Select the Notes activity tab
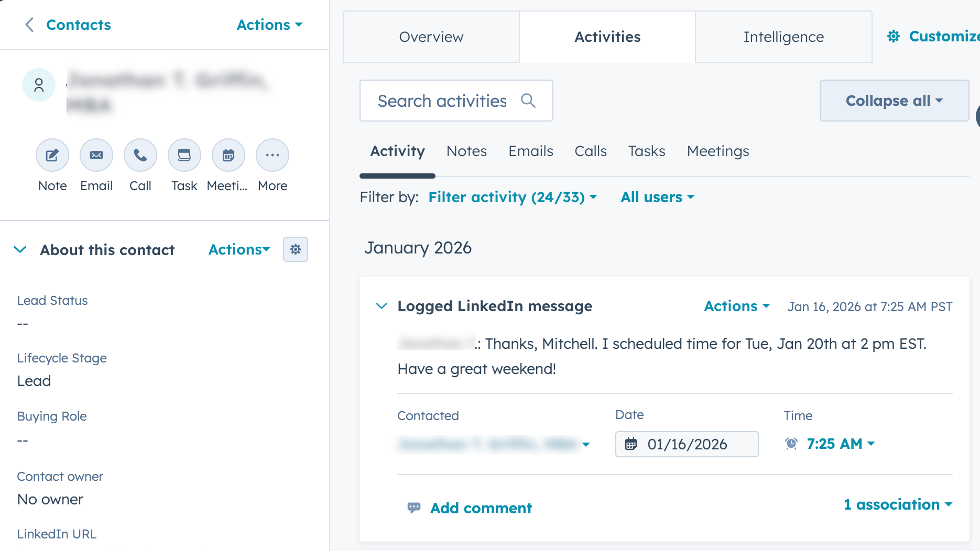The height and width of the screenshot is (551, 980). 466,151
